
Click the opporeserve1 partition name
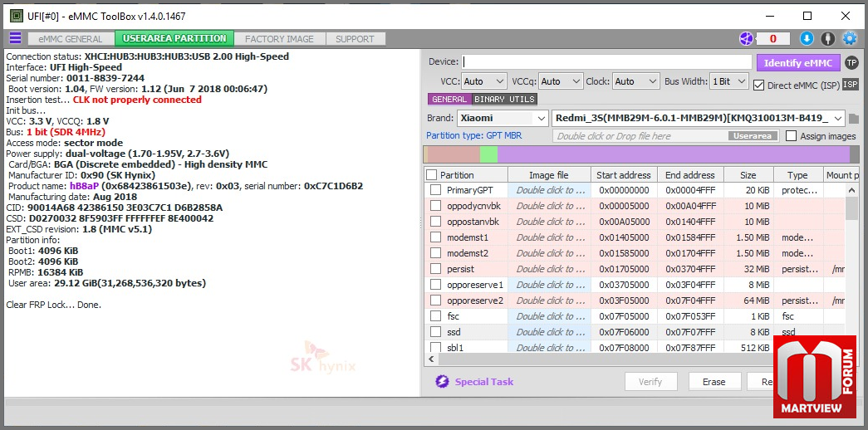point(475,285)
